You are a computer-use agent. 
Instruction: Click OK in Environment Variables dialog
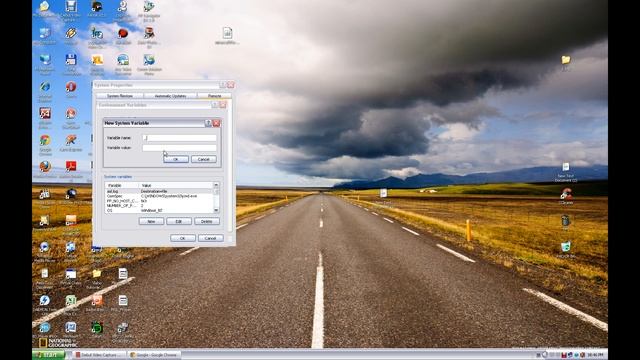coord(182,238)
